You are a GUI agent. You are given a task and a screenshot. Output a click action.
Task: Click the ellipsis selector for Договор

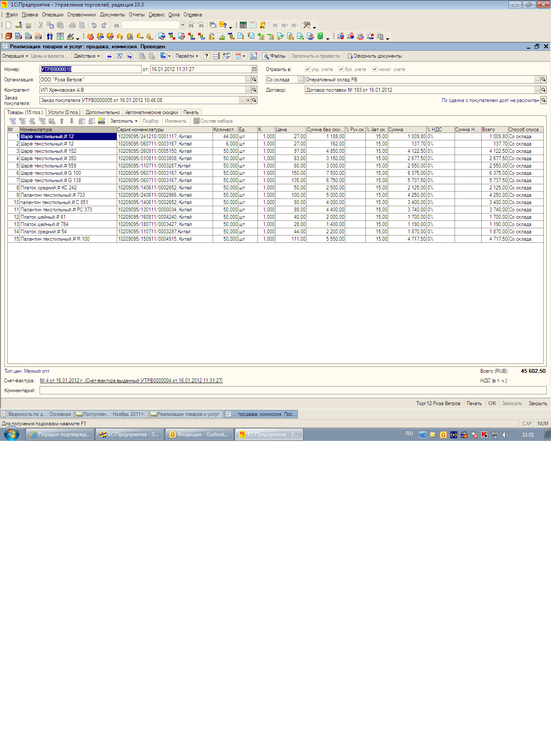(x=537, y=90)
